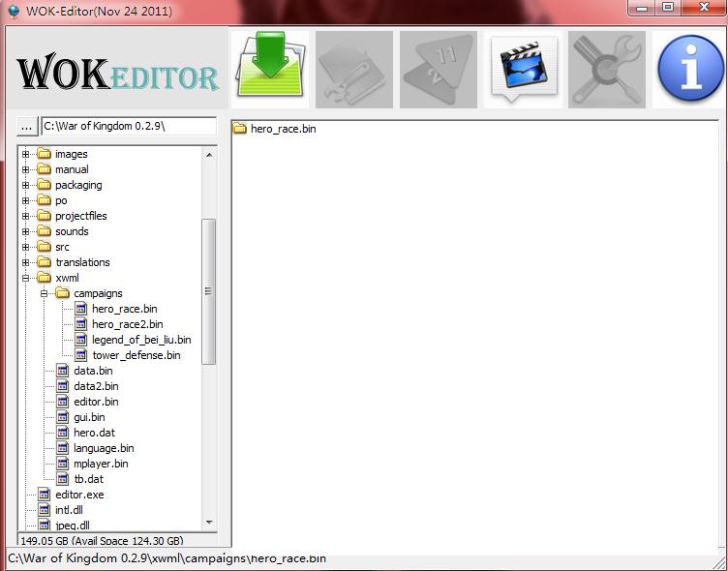Select the po folder icon

coord(45,200)
